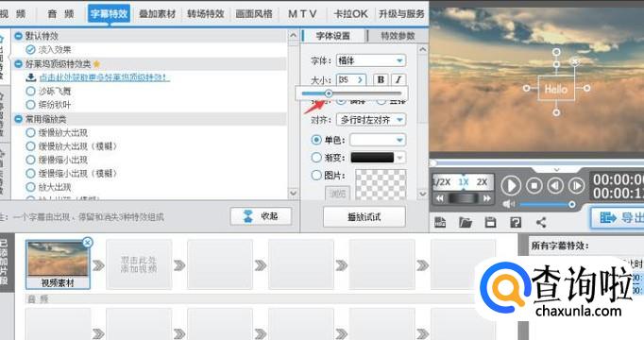This screenshot has height=340, width=644.
Task: Open the 单色 color dropdown
Action: click(x=378, y=140)
